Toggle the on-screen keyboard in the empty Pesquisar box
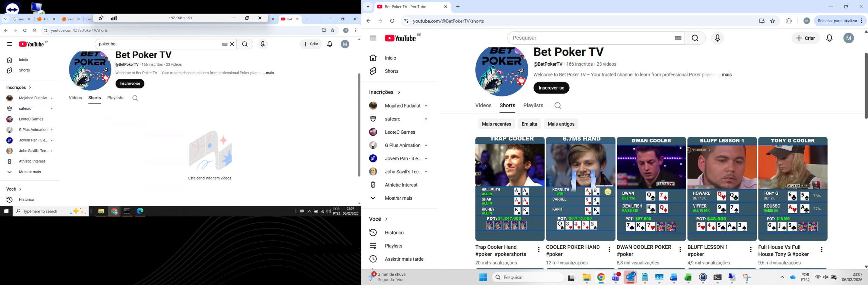Image resolution: width=868 pixels, height=285 pixels. [x=678, y=38]
